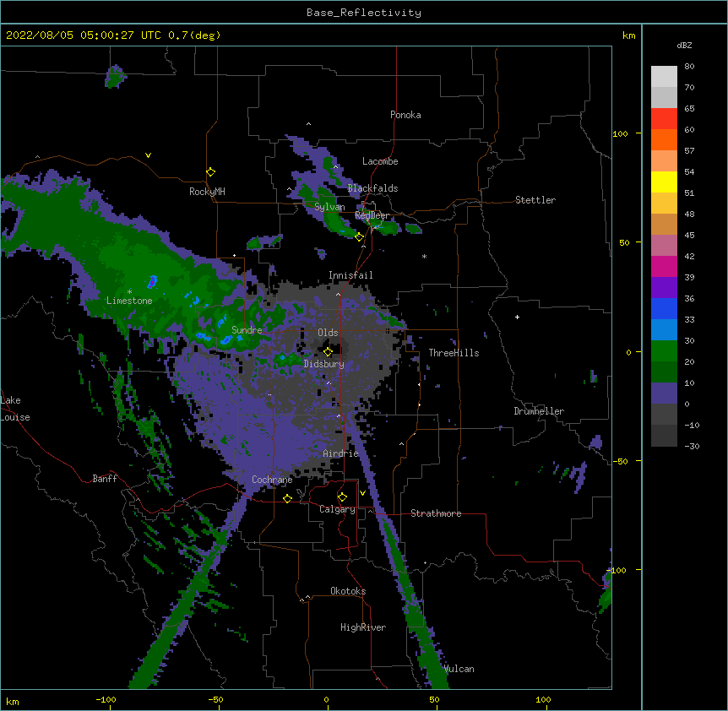728x711 pixels.
Task: Click the yellow diamond marker below Cochrane
Action: coord(287,498)
